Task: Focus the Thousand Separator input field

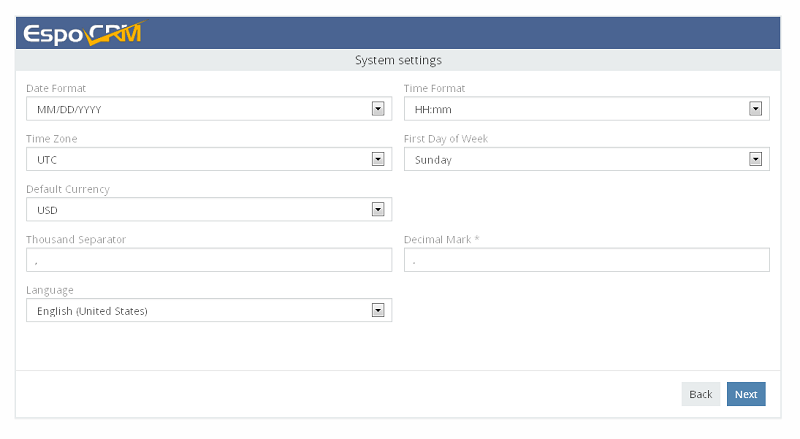Action: pos(209,260)
